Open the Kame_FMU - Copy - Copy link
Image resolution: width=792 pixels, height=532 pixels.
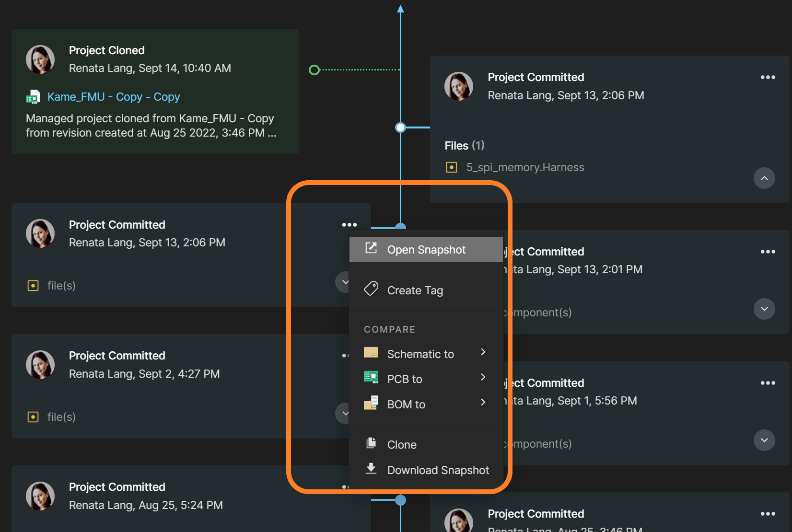tap(114, 97)
